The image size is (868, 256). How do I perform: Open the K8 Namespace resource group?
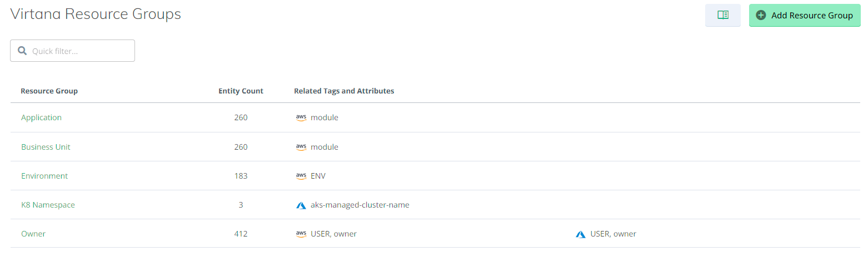(48, 205)
